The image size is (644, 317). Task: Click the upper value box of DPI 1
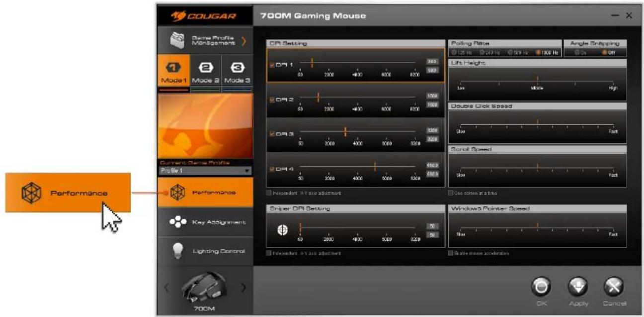432,61
